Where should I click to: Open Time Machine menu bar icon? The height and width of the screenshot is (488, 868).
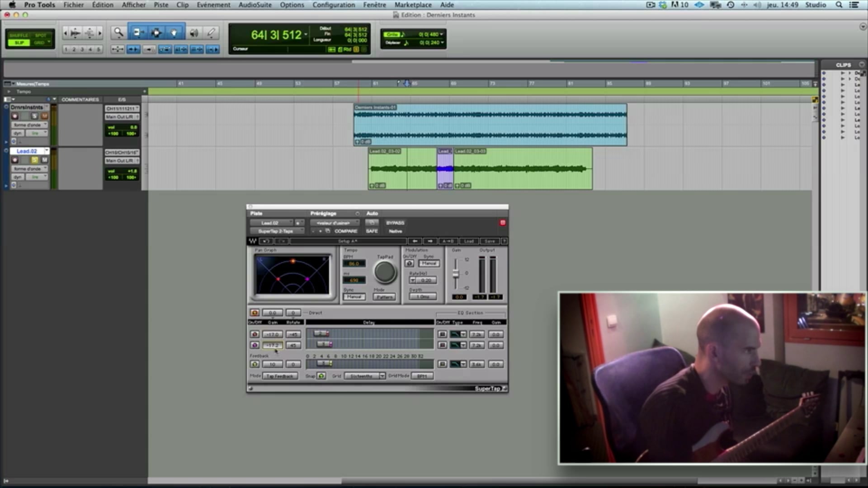click(x=730, y=5)
